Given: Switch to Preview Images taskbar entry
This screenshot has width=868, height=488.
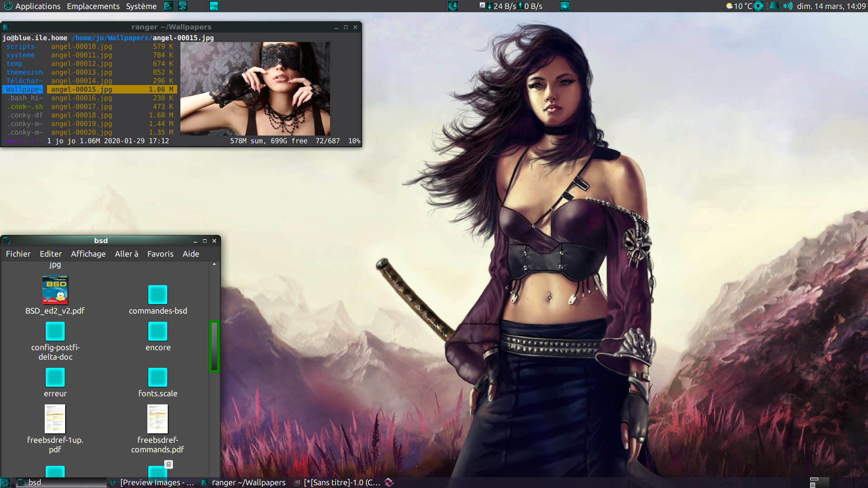Looking at the screenshot, I should [x=152, y=483].
